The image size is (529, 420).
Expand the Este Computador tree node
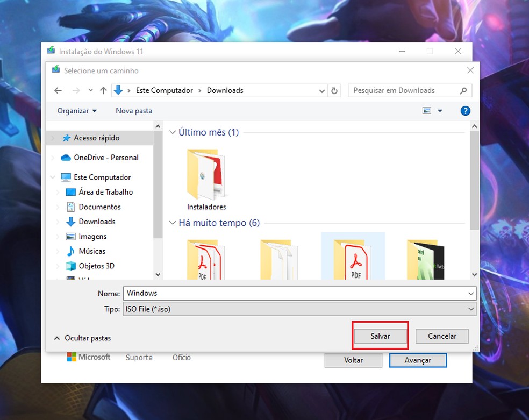[53, 177]
